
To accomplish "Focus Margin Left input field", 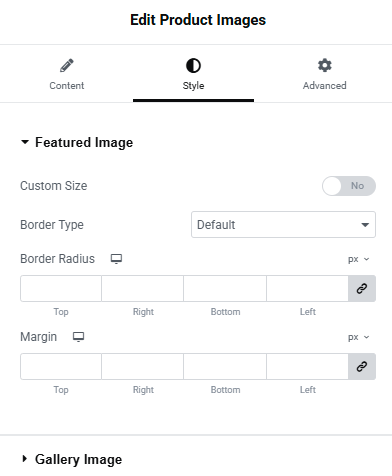I will click(x=307, y=366).
